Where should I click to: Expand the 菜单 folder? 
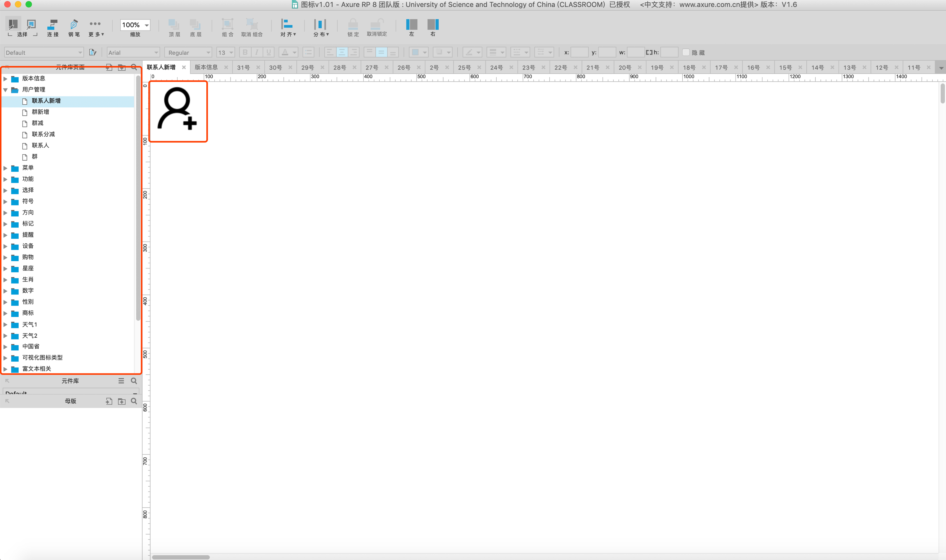coord(6,168)
